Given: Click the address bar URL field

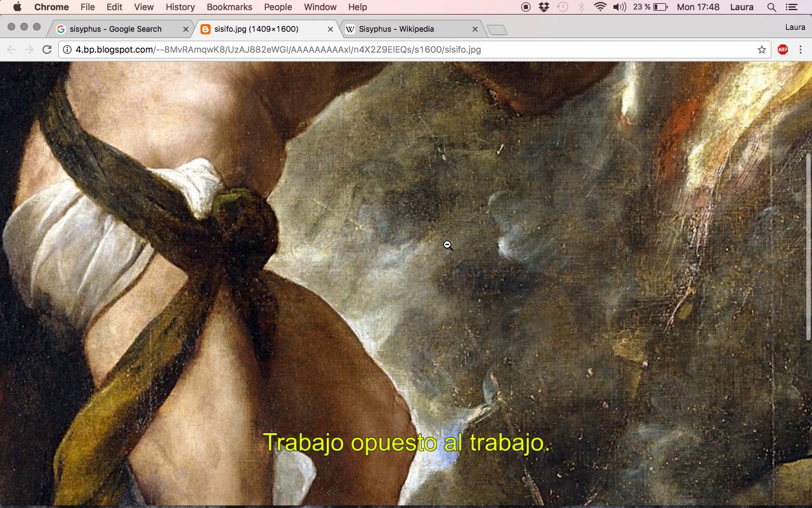Looking at the screenshot, I should tap(416, 50).
